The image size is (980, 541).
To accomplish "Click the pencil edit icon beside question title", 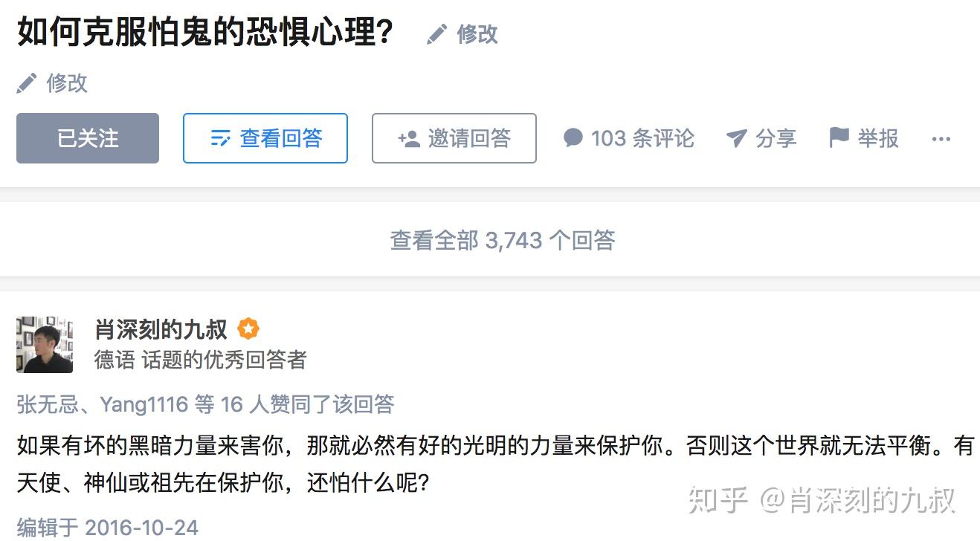I will tap(437, 33).
